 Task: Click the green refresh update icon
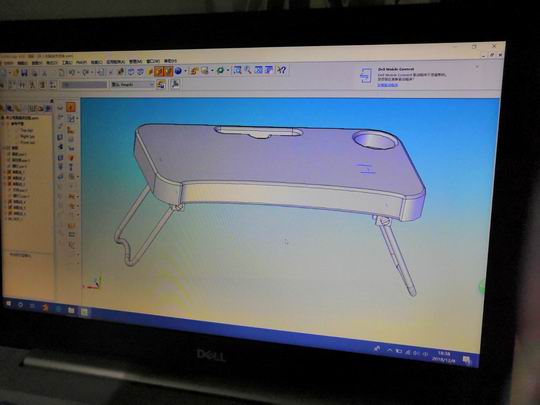[x=220, y=71]
